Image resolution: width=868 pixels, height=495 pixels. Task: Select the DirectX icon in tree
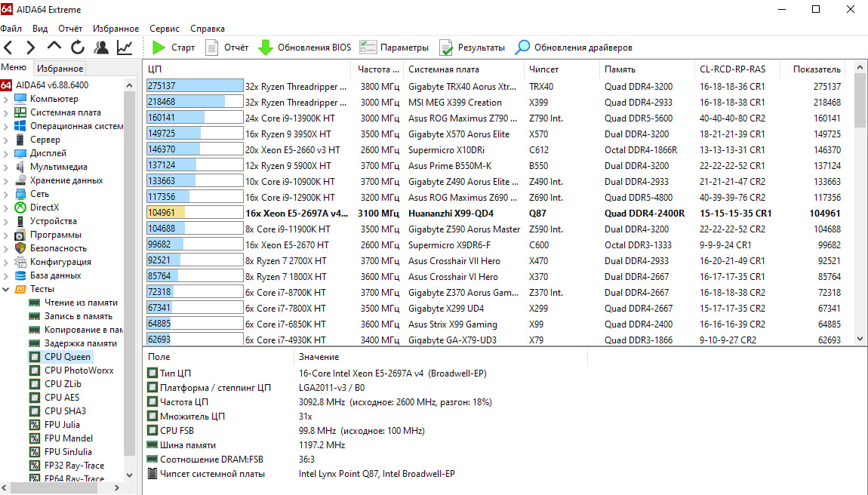(x=20, y=208)
